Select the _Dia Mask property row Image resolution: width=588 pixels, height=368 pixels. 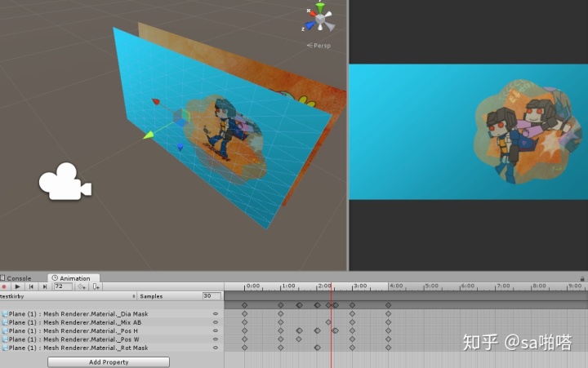112,313
